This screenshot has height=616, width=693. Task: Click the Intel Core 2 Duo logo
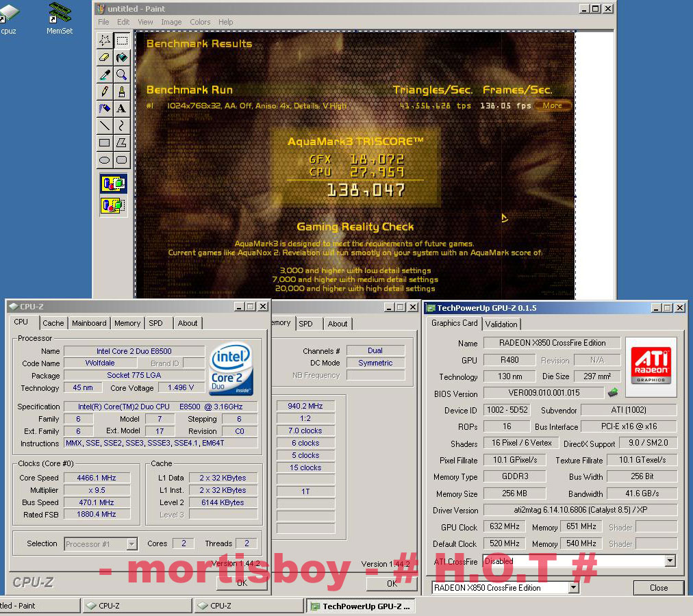231,370
